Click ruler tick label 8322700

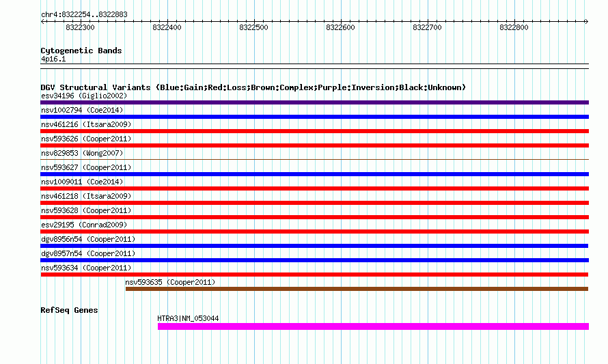(x=427, y=27)
